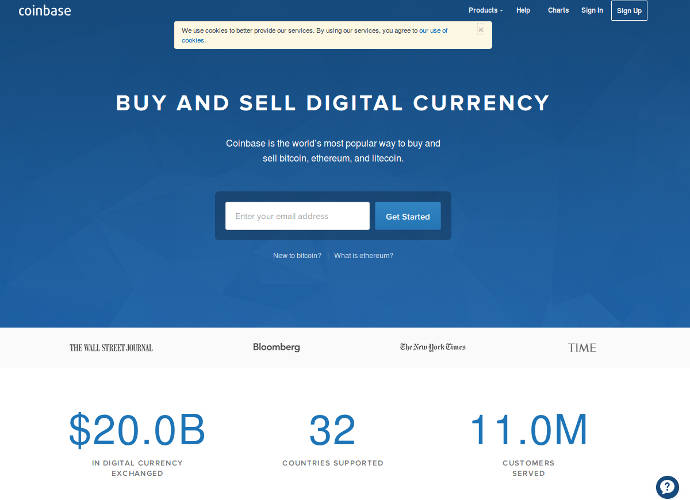This screenshot has height=500, width=690.
Task: Dismiss the cookie notice with X
Action: click(481, 29)
